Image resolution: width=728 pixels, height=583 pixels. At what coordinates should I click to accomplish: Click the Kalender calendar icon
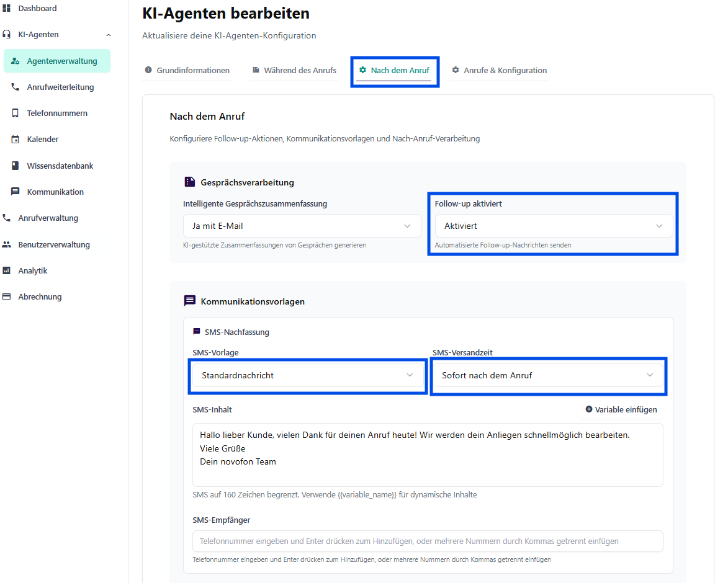16,140
